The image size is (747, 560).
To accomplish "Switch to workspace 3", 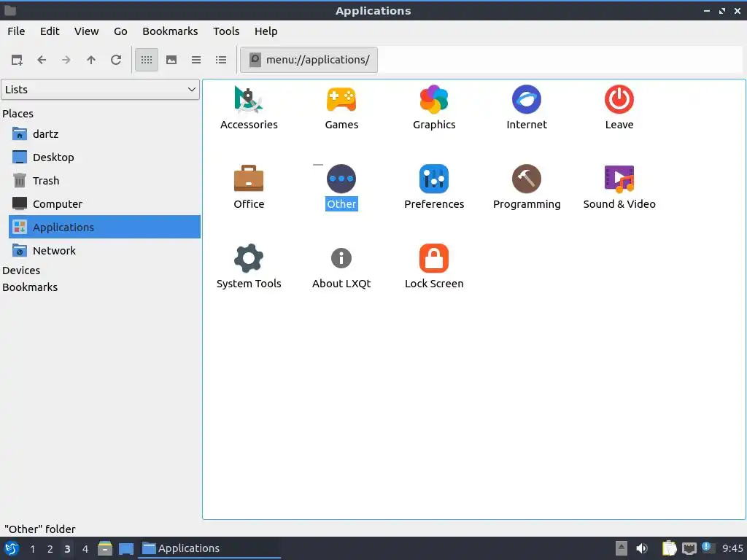I will pos(67,549).
